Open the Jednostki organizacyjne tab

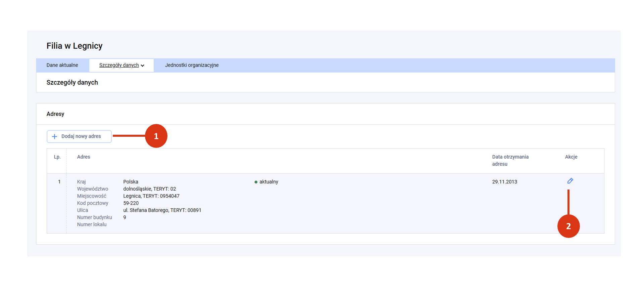pyautogui.click(x=192, y=65)
